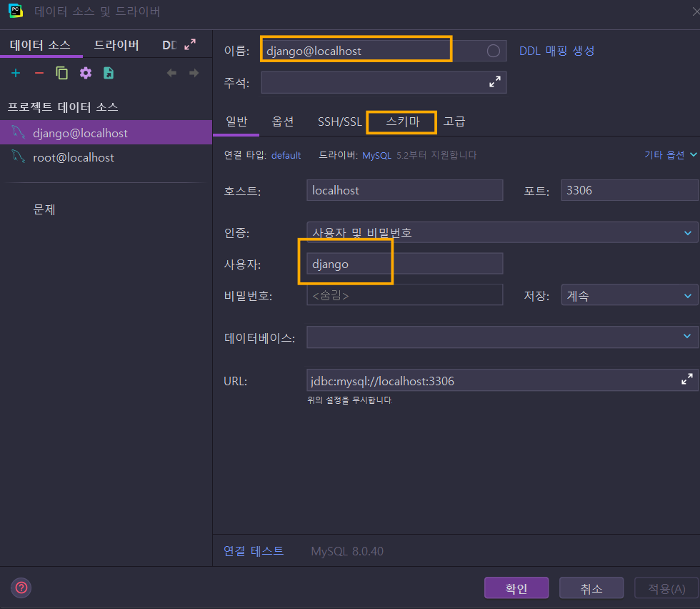
Task: Expand the 주석 comment field
Action: (x=494, y=81)
